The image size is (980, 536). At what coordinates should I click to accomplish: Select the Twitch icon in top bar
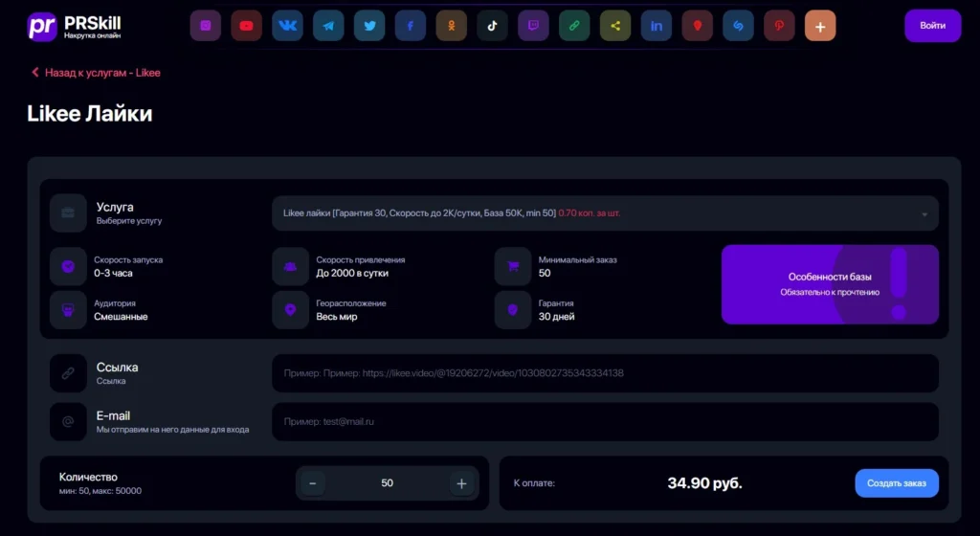(x=533, y=26)
